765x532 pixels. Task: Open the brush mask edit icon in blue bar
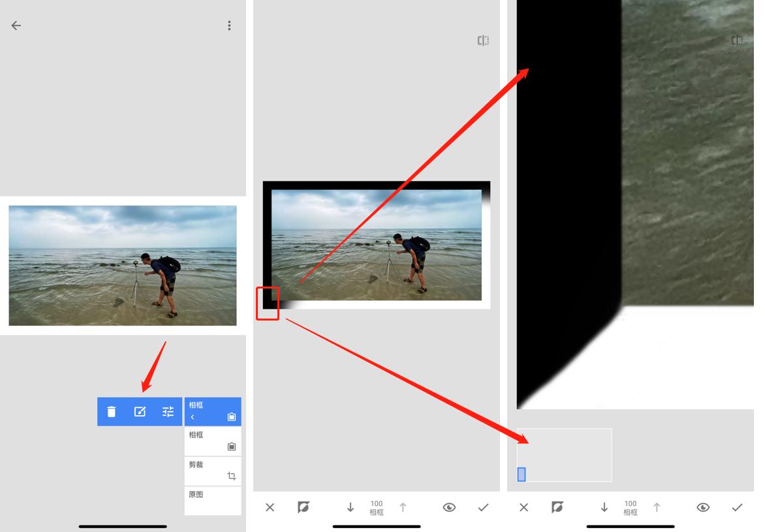pyautogui.click(x=140, y=412)
